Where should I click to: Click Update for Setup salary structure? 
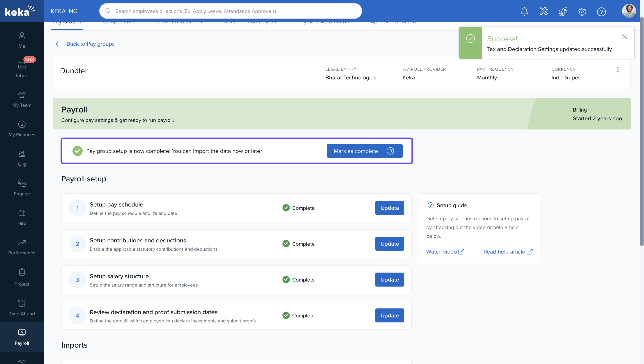coord(389,280)
